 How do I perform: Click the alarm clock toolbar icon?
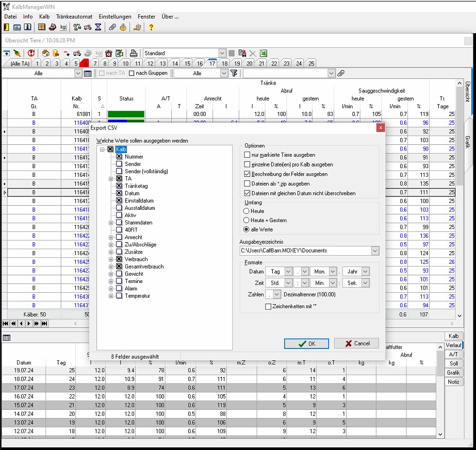tap(109, 53)
